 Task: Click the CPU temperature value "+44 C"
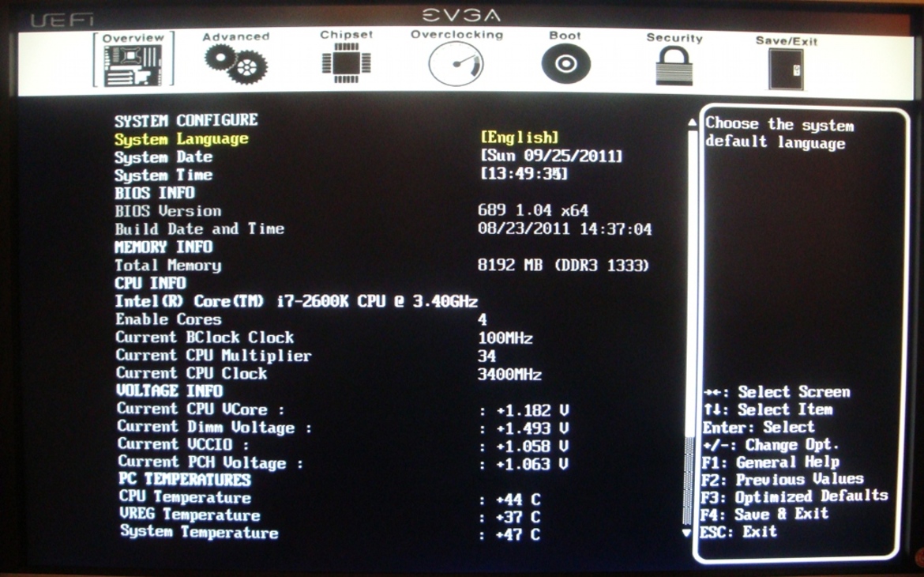(x=518, y=500)
